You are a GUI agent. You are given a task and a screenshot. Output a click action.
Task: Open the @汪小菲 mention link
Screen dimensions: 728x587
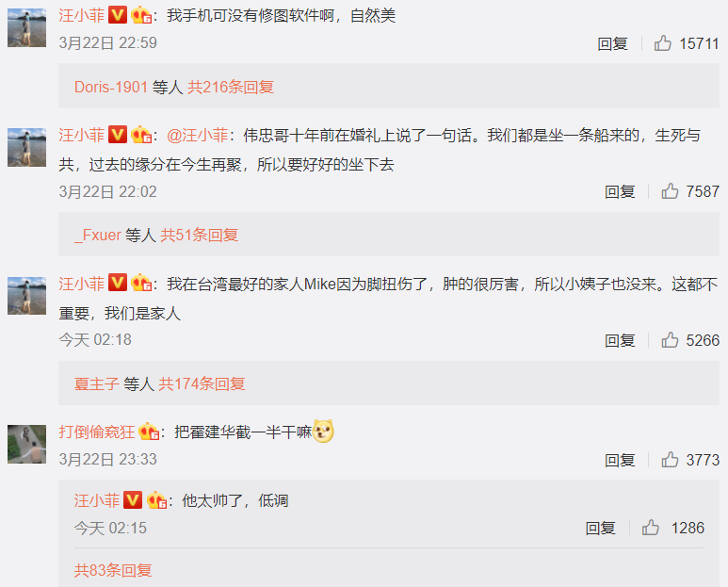pyautogui.click(x=198, y=135)
